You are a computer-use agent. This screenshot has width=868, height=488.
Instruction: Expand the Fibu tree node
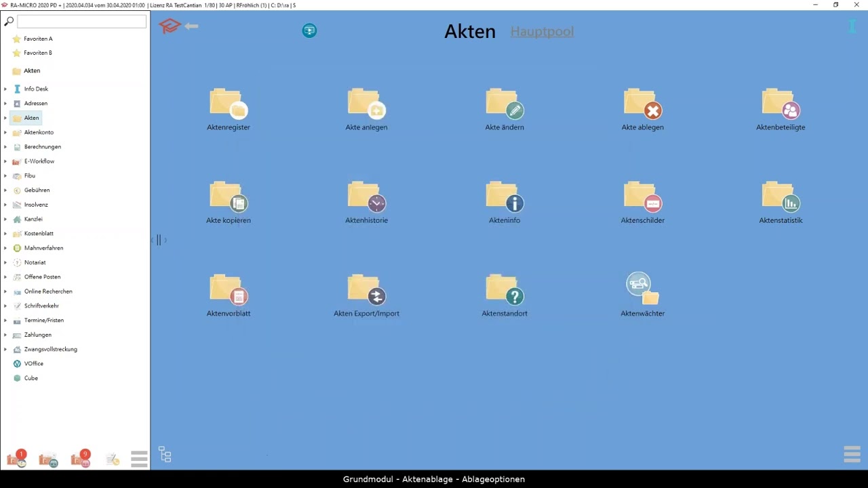coord(5,176)
